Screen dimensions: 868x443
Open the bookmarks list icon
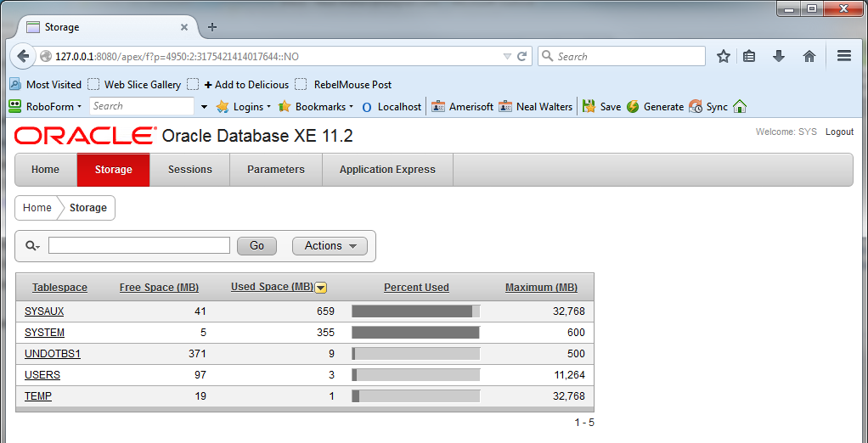click(x=749, y=56)
